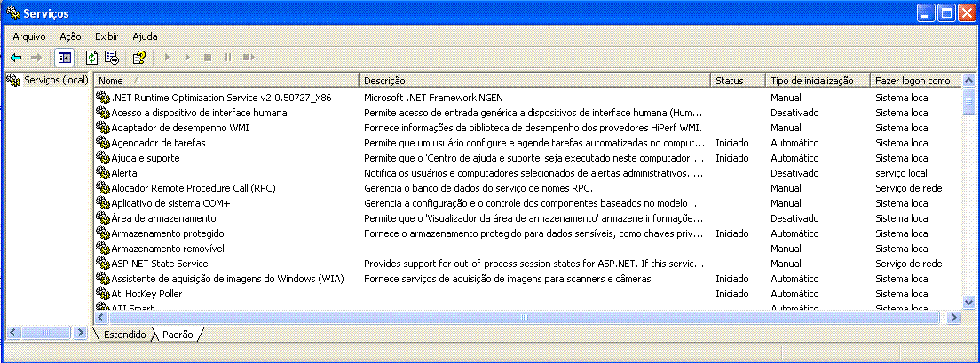The width and height of the screenshot is (980, 363).
Task: Click the Refresh toolbar icon
Action: click(x=92, y=58)
